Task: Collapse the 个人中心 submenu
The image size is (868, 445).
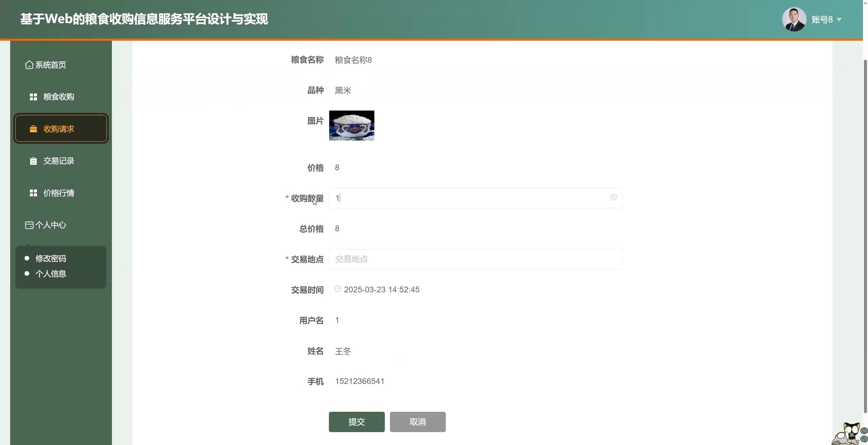Action: [x=51, y=225]
